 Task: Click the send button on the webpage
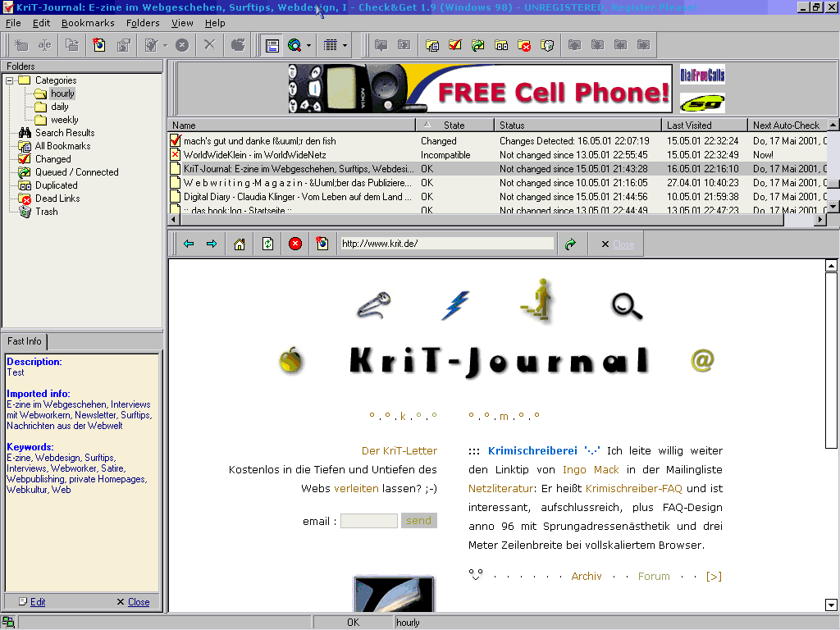[419, 521]
